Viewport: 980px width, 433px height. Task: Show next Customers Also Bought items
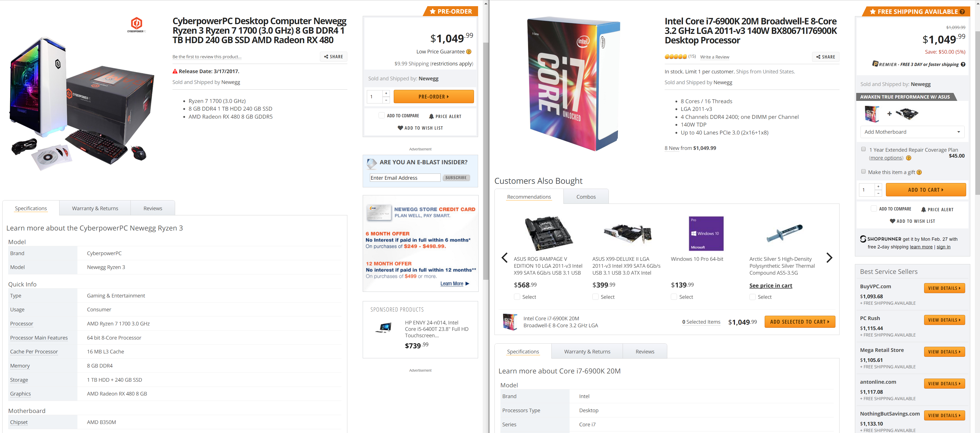pos(829,258)
